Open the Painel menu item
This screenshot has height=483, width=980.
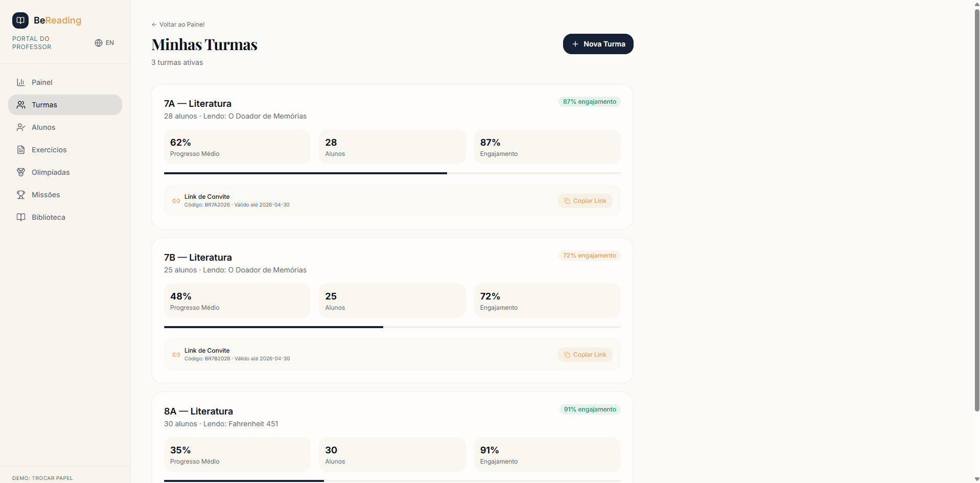65,82
